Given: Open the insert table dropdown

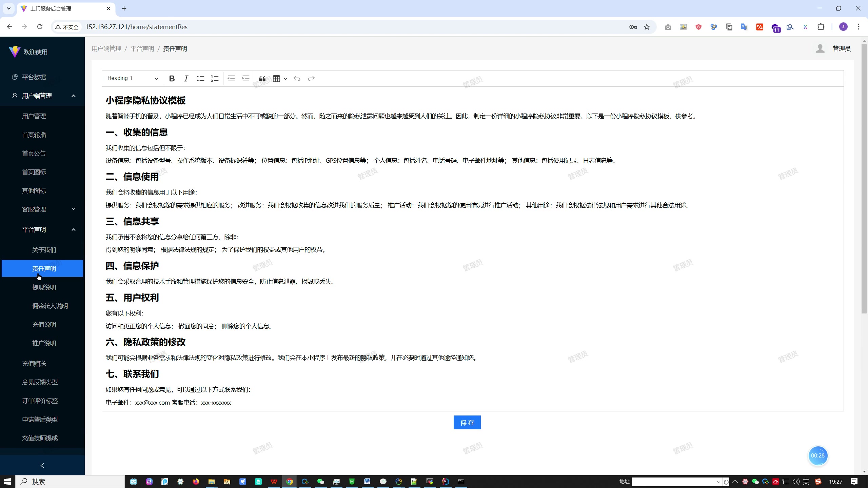Looking at the screenshot, I should click(280, 79).
